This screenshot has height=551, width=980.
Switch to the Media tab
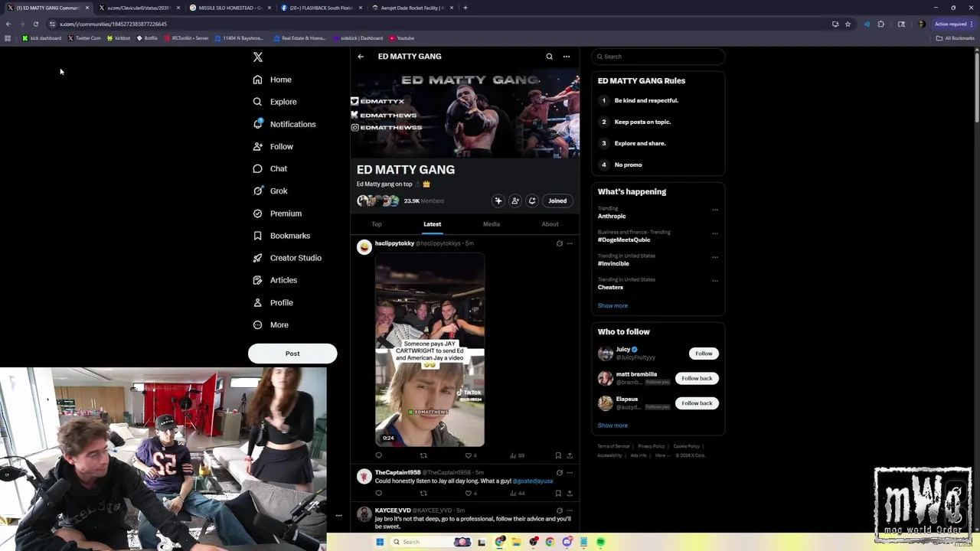(x=492, y=224)
